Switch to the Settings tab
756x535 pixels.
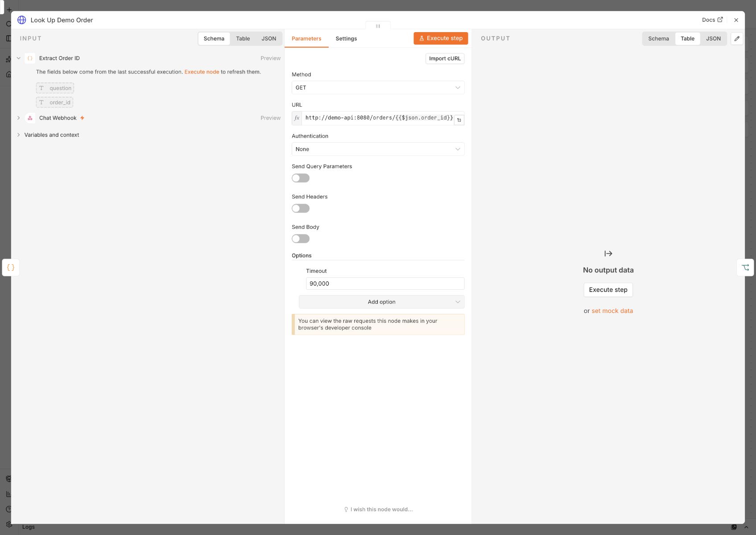pyautogui.click(x=346, y=39)
